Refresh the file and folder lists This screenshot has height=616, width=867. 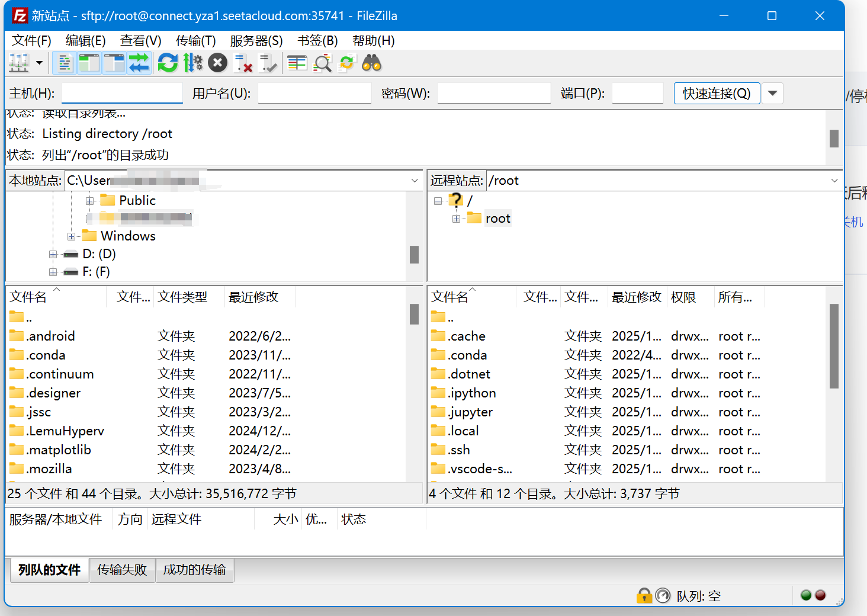coord(168,63)
